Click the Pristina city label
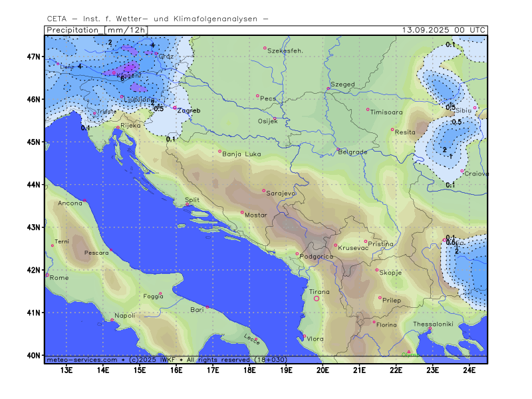Viewport: 532px width, 399px height. coord(380,244)
